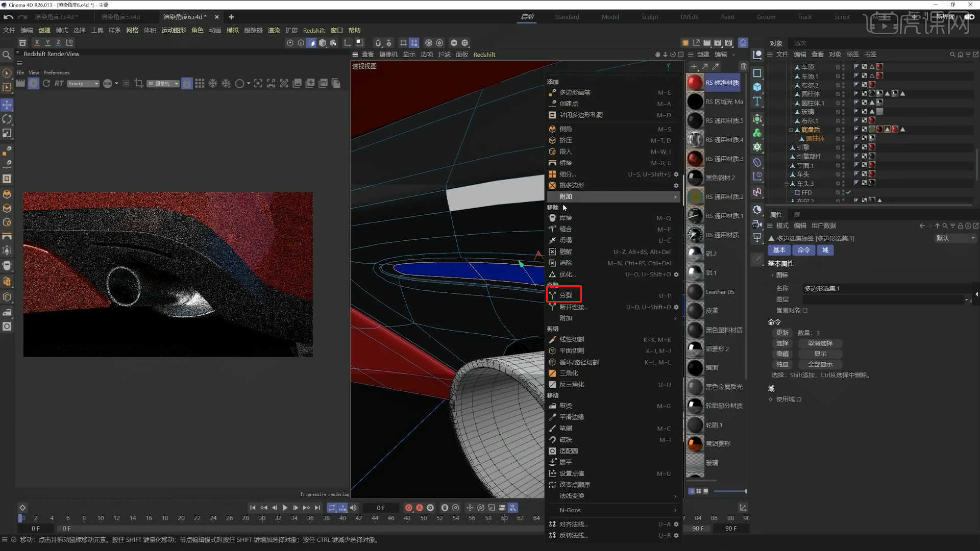Screen dimensions: 980x551
Task: Enable the 暴露对象 checkbox in Attributes
Action: click(x=805, y=310)
